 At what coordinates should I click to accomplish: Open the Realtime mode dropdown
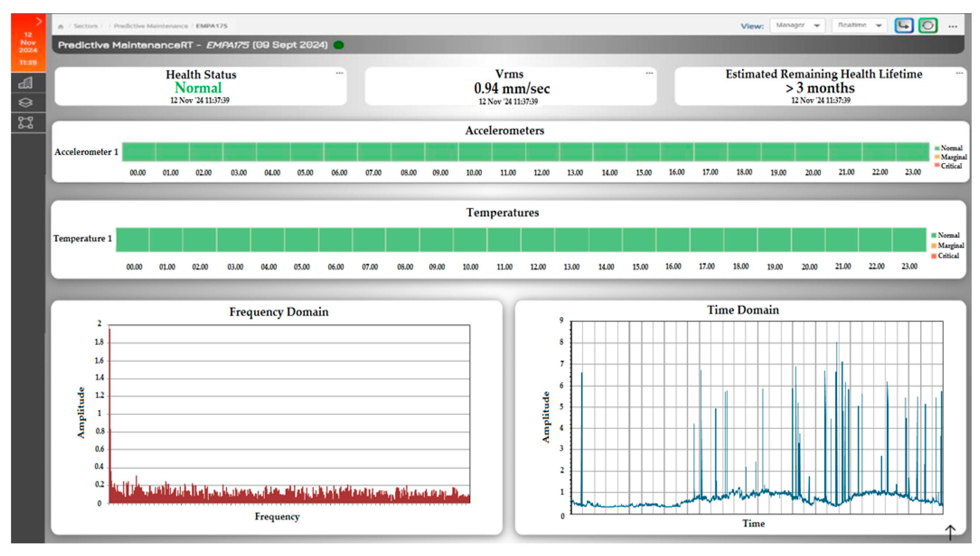859,26
